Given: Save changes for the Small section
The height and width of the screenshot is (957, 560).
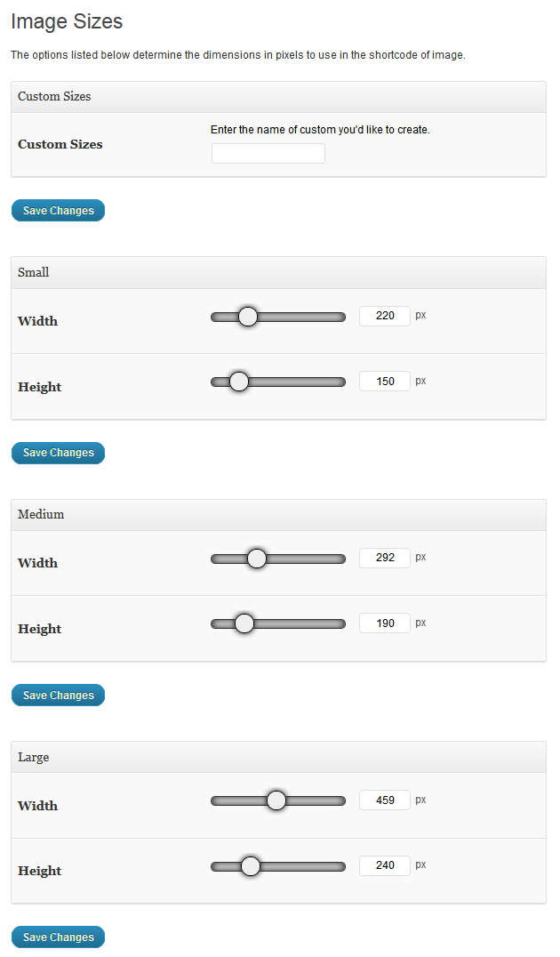Looking at the screenshot, I should [x=58, y=453].
